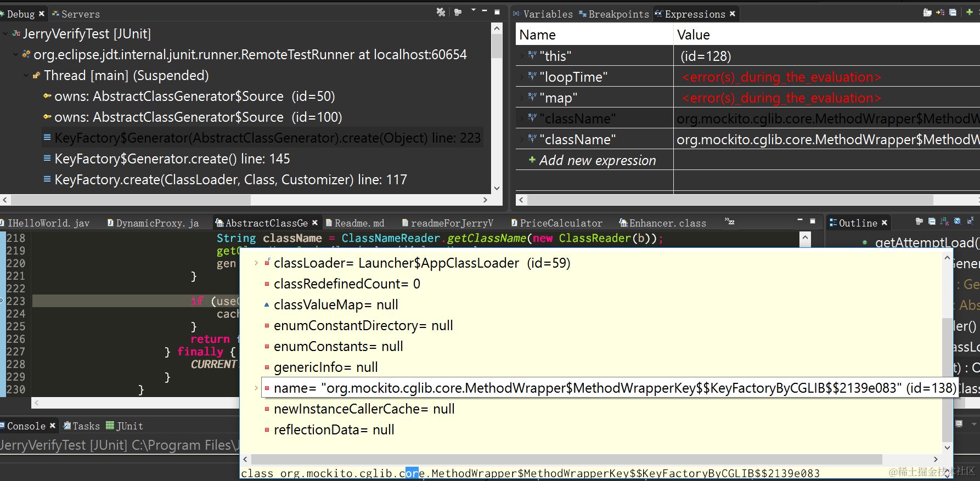
Task: Click inspect popup horizontal scrollbar right arrow
Action: click(x=936, y=460)
